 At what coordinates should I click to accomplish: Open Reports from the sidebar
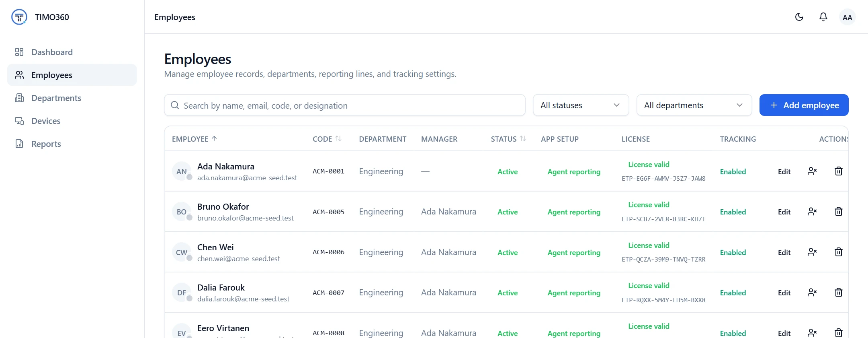pyautogui.click(x=72, y=144)
